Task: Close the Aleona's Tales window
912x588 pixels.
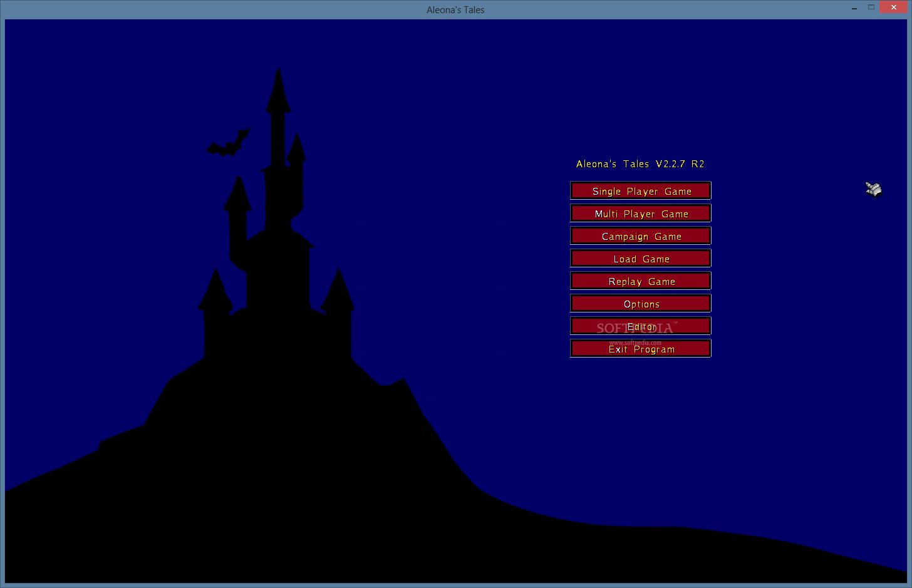Action: 894,8
